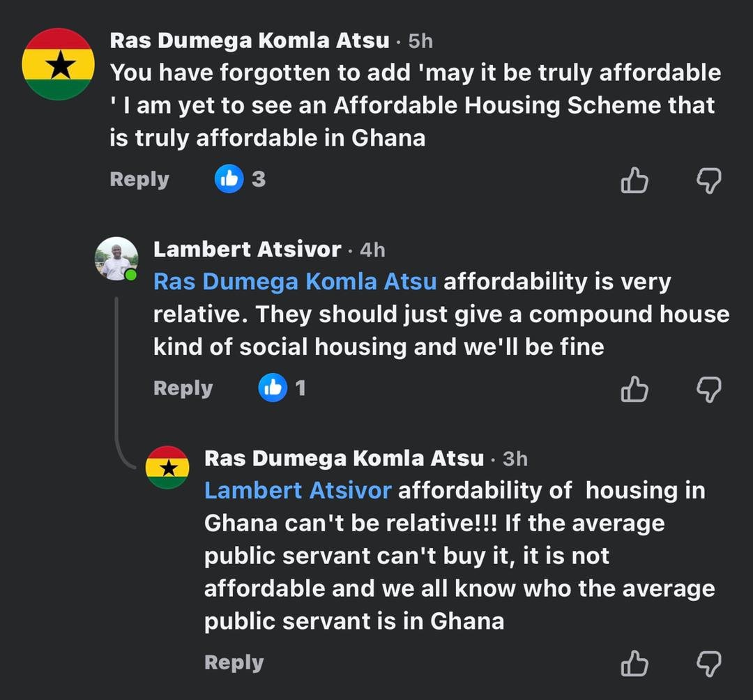The width and height of the screenshot is (753, 700).
Task: Upvote the last reply about public servants
Action: tap(634, 664)
